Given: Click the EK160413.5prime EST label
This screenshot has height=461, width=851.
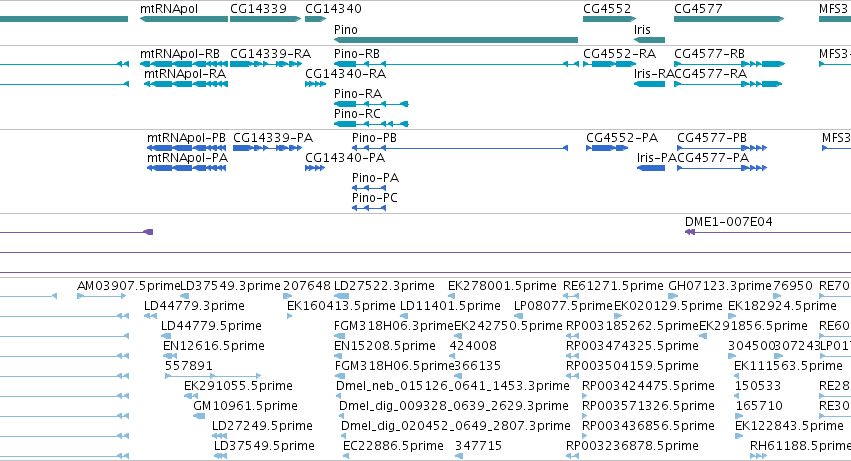Looking at the screenshot, I should click(341, 306).
